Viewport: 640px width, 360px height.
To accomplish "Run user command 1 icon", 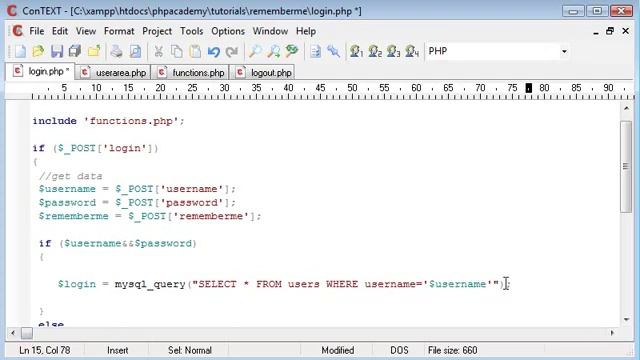I will [x=356, y=51].
